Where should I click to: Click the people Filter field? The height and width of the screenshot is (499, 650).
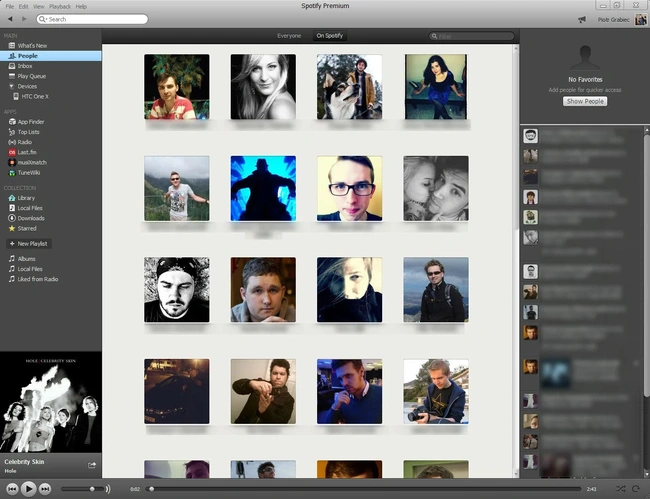point(471,36)
